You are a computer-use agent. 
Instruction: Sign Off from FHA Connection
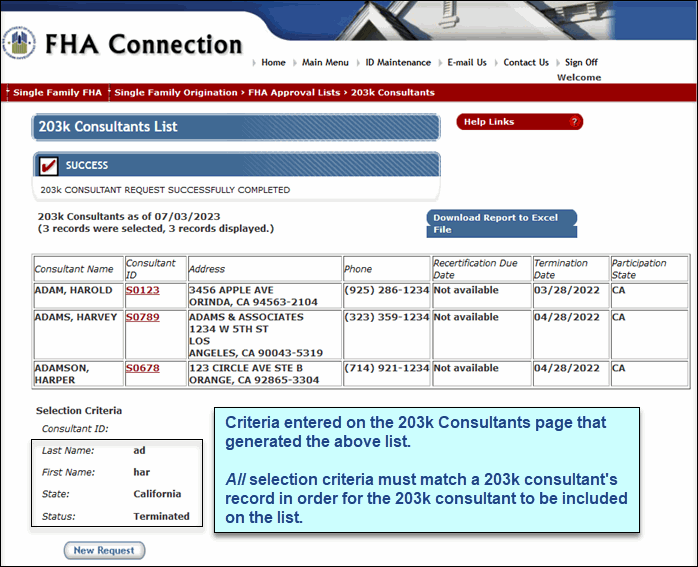pyautogui.click(x=581, y=62)
